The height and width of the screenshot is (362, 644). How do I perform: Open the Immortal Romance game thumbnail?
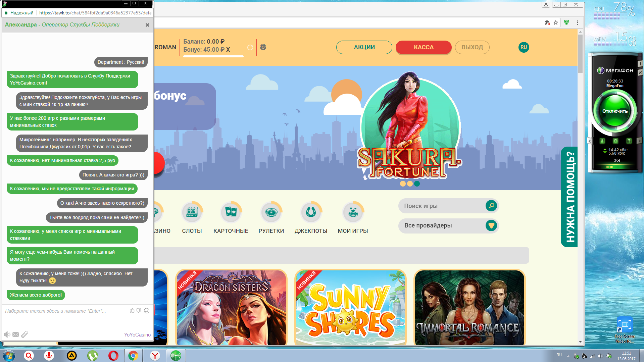[469, 307]
